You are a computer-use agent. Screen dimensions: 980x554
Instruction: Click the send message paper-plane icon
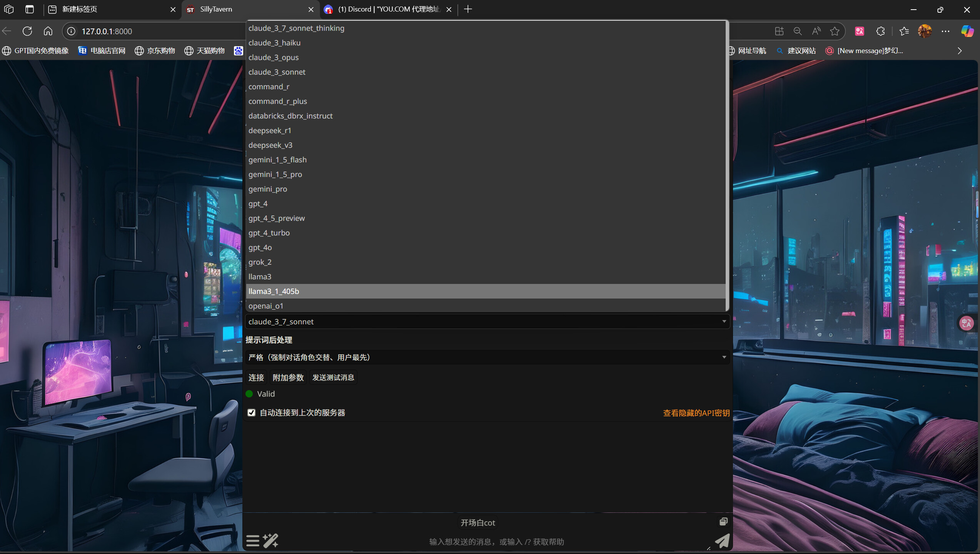tap(722, 541)
